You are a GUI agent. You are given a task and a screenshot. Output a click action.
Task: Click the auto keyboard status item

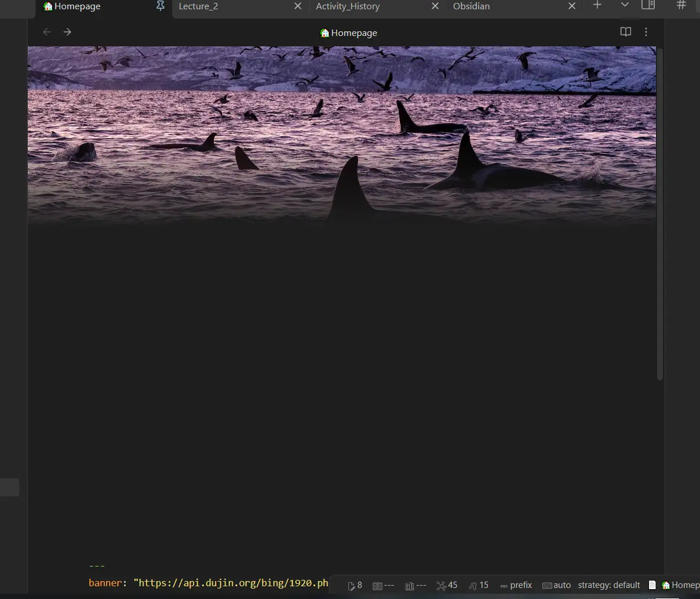(x=556, y=585)
